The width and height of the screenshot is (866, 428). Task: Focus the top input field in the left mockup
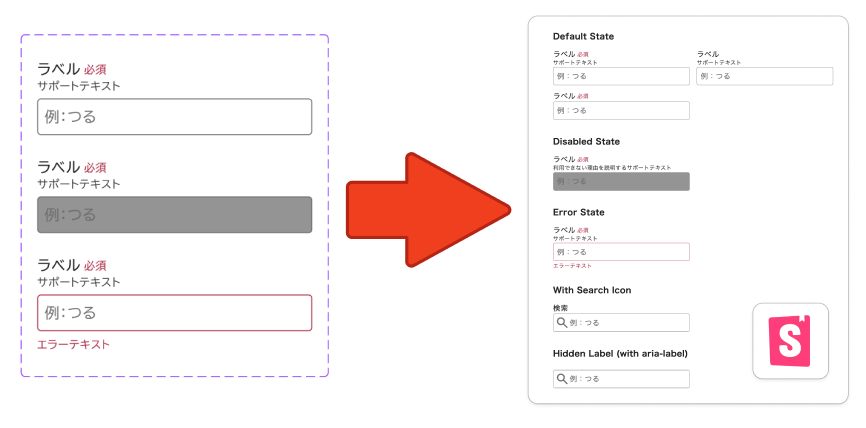point(175,117)
